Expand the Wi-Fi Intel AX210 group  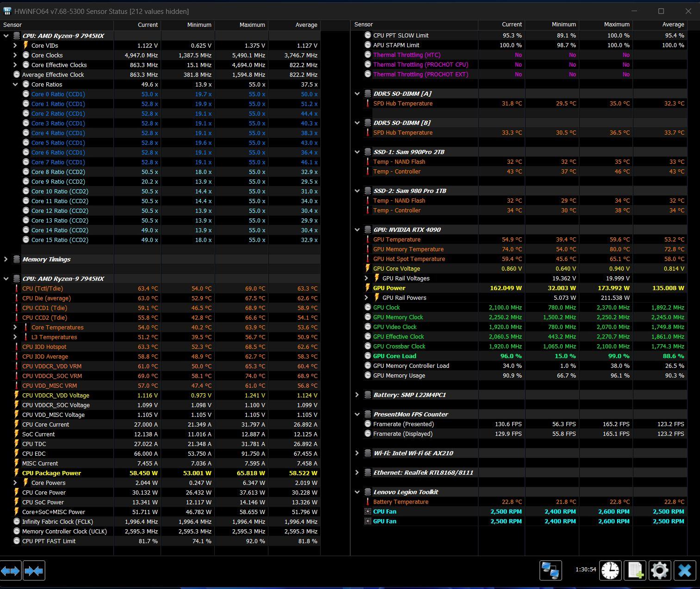pyautogui.click(x=357, y=453)
